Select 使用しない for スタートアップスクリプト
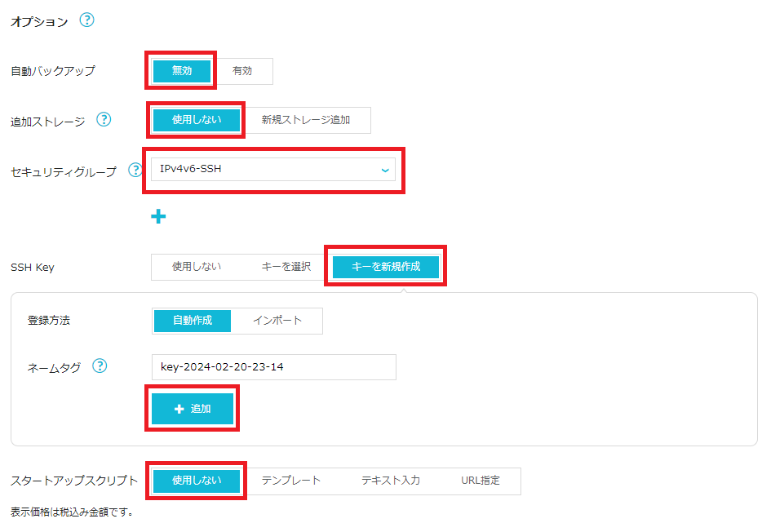This screenshot has height=532, width=784. pyautogui.click(x=197, y=481)
